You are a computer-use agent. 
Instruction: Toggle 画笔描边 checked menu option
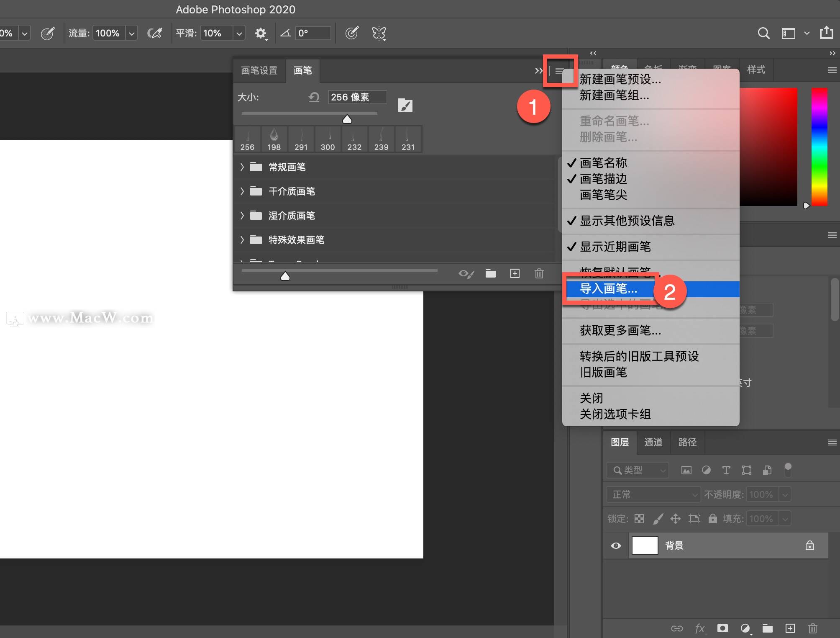(603, 179)
